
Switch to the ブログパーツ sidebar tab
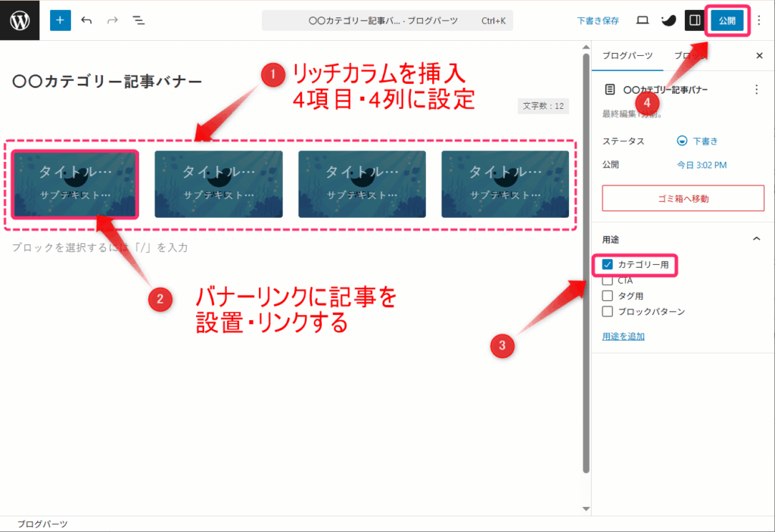click(627, 55)
